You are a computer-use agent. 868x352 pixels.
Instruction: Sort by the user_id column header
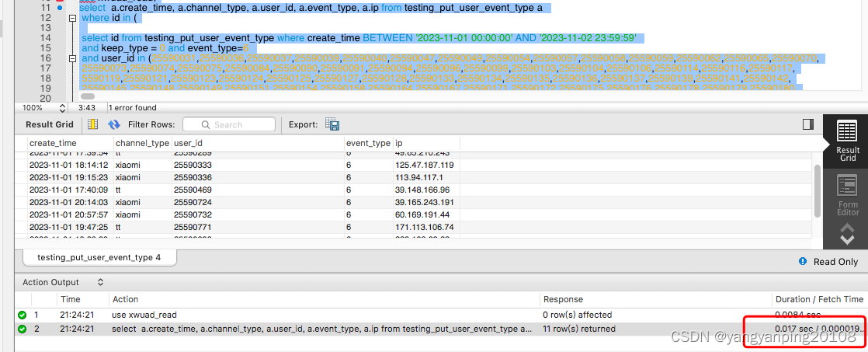(258, 143)
